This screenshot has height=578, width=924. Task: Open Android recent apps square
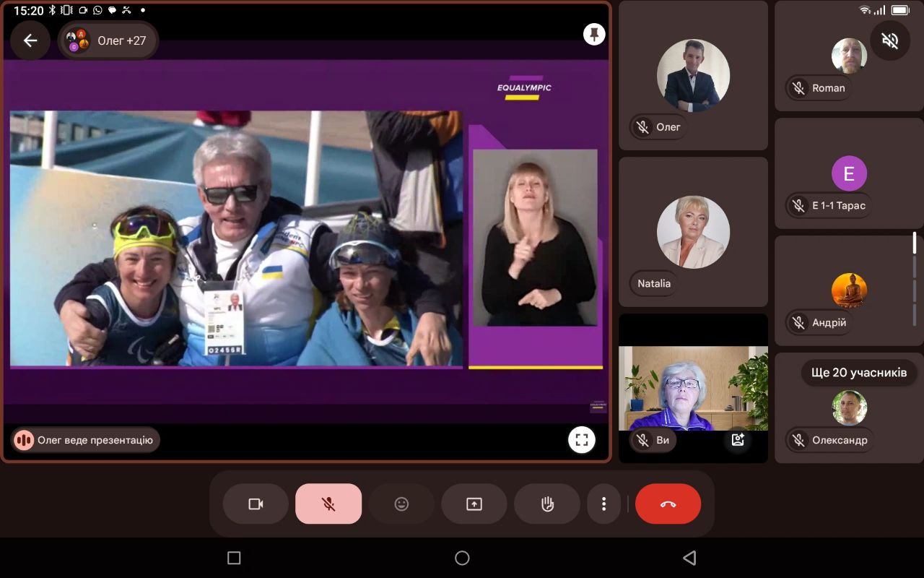pyautogui.click(x=233, y=558)
